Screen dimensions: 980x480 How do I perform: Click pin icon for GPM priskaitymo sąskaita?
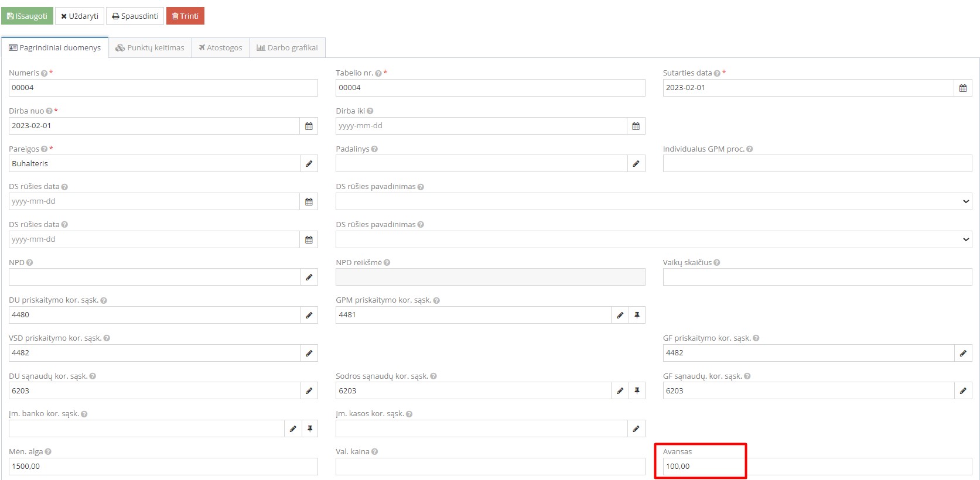tap(637, 315)
